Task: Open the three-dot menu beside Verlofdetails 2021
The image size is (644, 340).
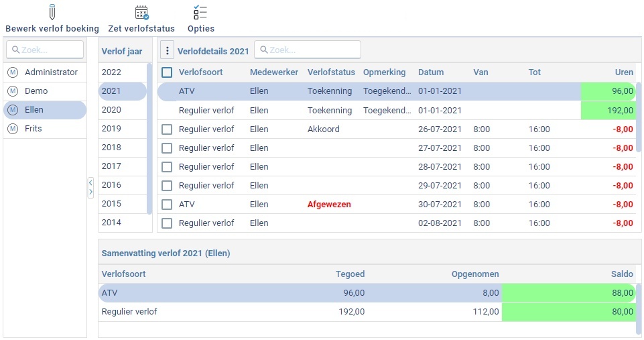Action: coord(167,50)
